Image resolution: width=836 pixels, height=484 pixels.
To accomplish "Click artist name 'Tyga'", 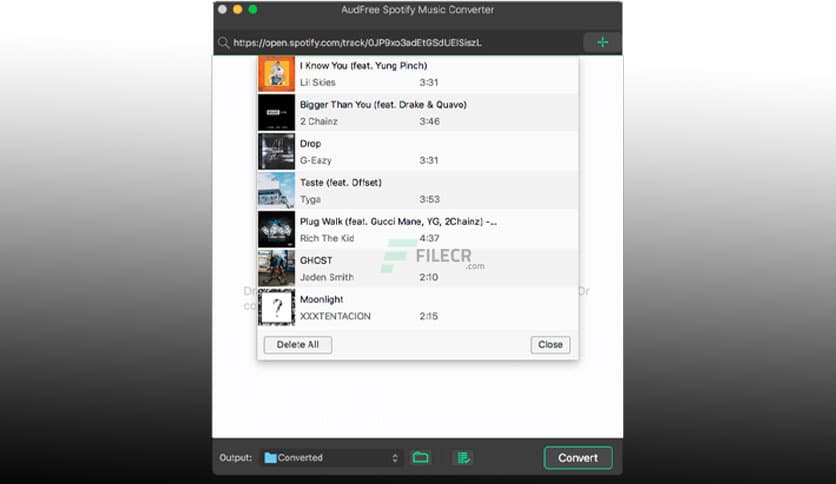I will 310,199.
